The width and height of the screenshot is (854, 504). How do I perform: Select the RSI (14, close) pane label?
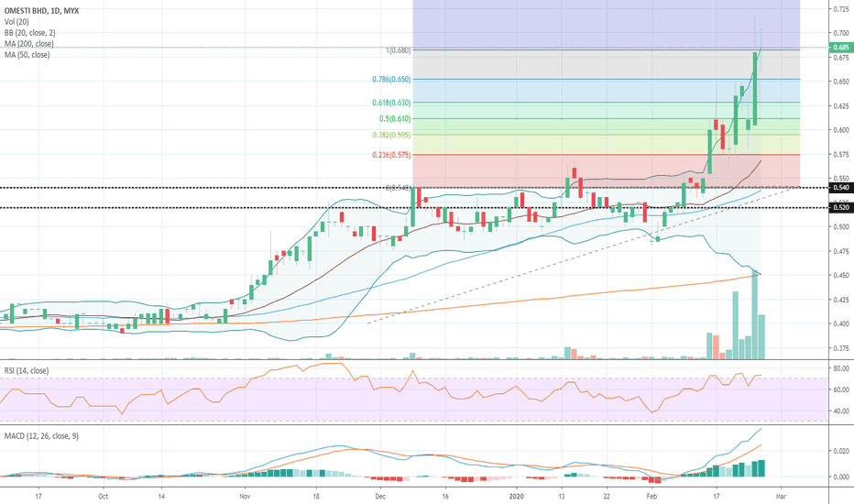27,370
